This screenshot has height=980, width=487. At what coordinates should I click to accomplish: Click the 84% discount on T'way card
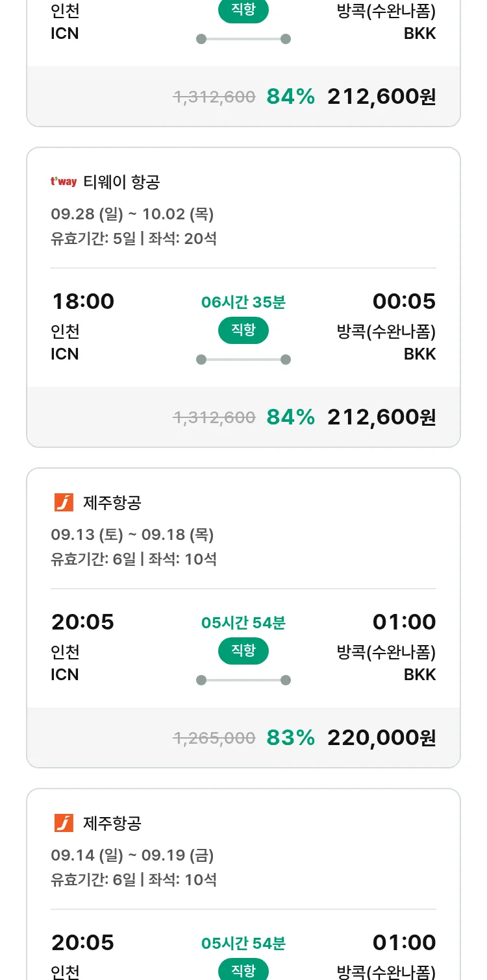(x=290, y=417)
